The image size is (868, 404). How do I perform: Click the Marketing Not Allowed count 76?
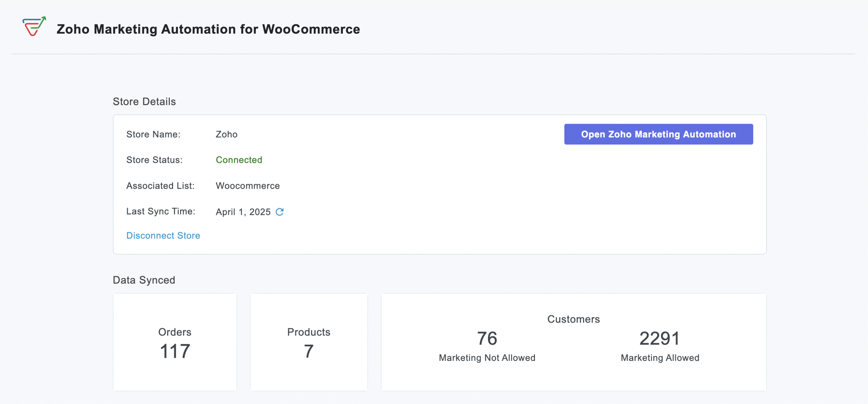[x=487, y=338]
